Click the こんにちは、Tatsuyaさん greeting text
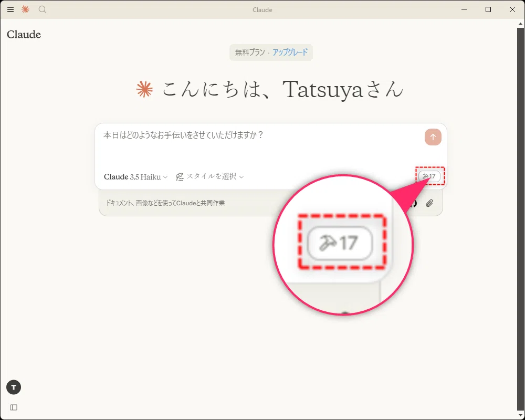This screenshot has width=525, height=420. (x=283, y=89)
